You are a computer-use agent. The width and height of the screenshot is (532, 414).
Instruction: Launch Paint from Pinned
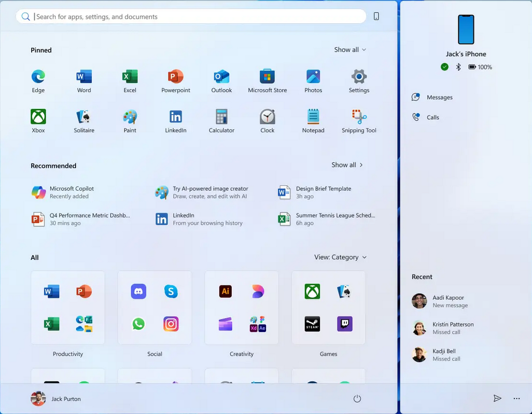pos(130,121)
